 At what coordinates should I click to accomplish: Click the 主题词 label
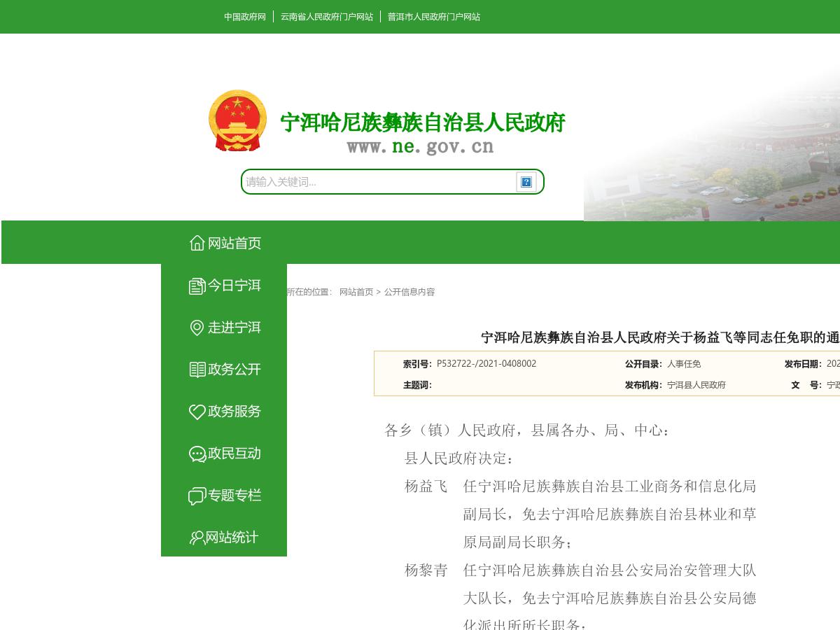click(x=418, y=385)
